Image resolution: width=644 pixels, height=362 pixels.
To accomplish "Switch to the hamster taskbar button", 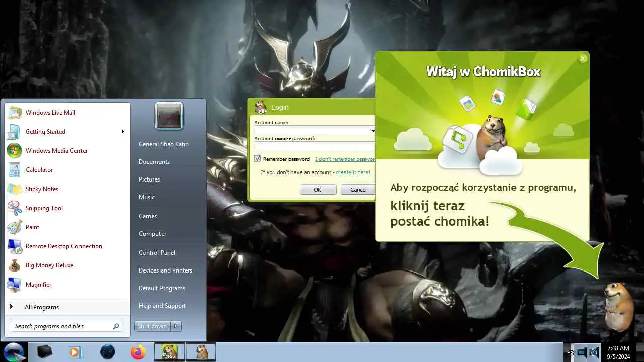I will (x=201, y=352).
